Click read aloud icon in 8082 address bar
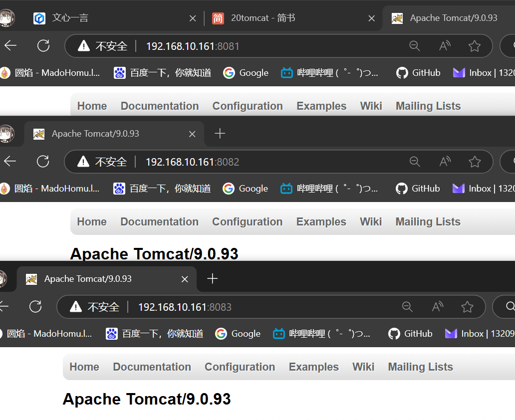 [x=445, y=161]
